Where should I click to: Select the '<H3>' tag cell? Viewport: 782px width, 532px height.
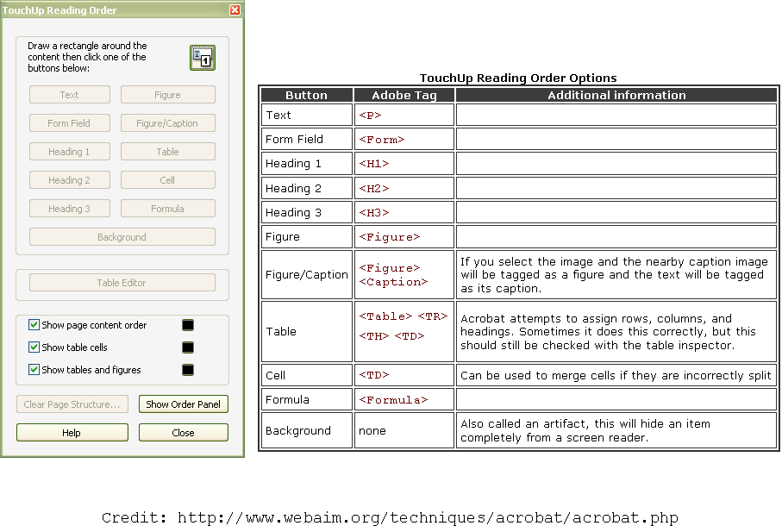point(404,212)
